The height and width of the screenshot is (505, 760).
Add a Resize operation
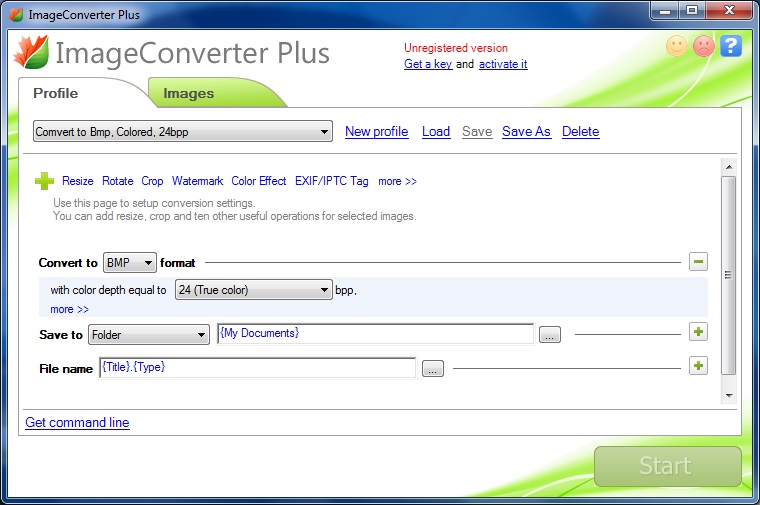pos(78,181)
